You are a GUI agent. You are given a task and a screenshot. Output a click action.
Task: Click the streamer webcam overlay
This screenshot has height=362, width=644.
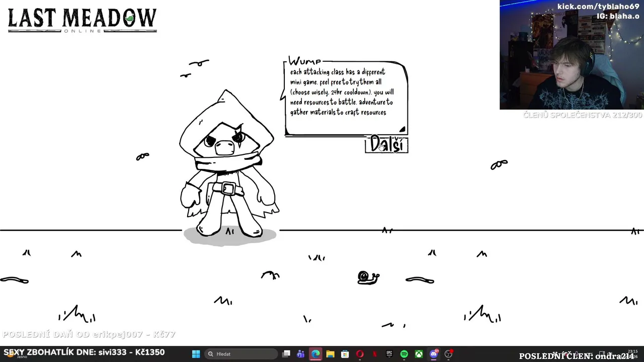coord(572,55)
